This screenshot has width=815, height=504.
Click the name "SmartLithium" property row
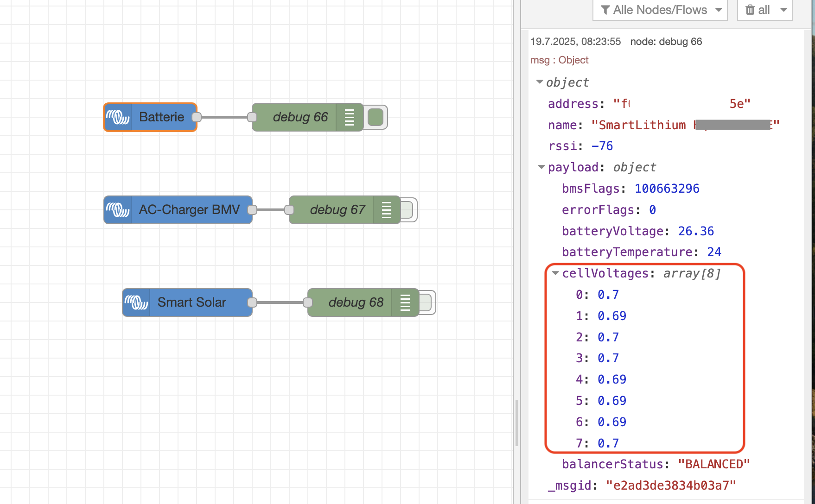(663, 125)
